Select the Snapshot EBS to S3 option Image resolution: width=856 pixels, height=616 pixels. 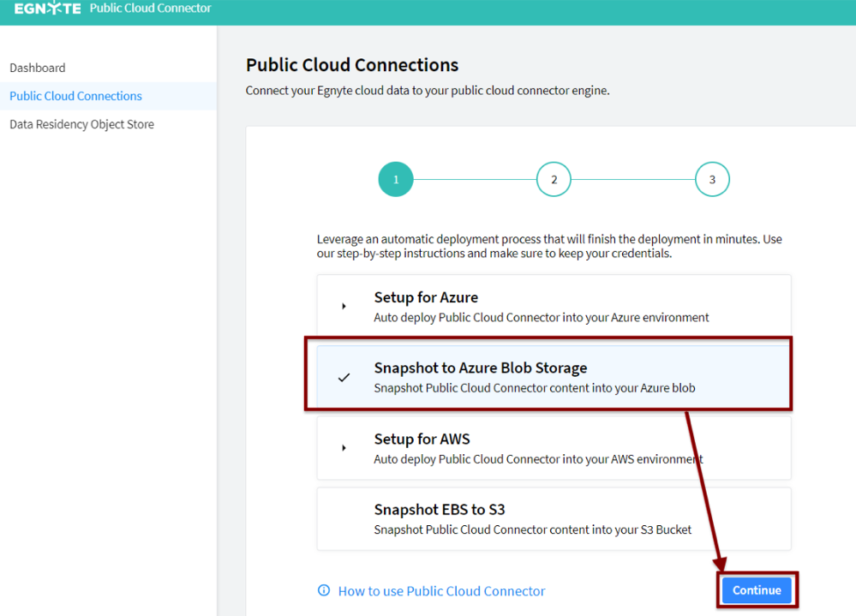(554, 519)
